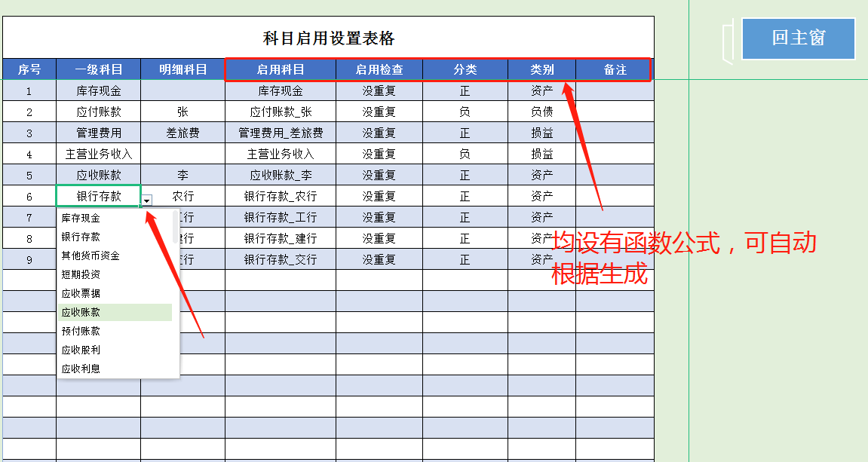The width and height of the screenshot is (868, 462).
Task: Choose 应收票据 from the dropdown list
Action: [x=83, y=294]
